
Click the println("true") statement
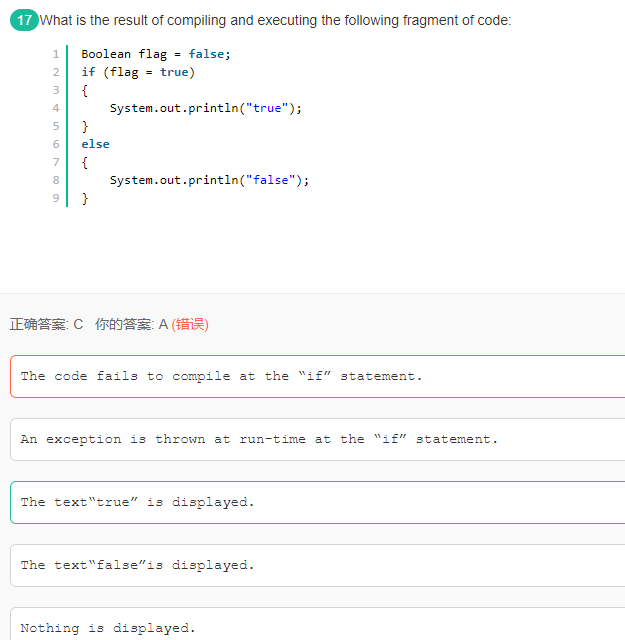point(205,108)
